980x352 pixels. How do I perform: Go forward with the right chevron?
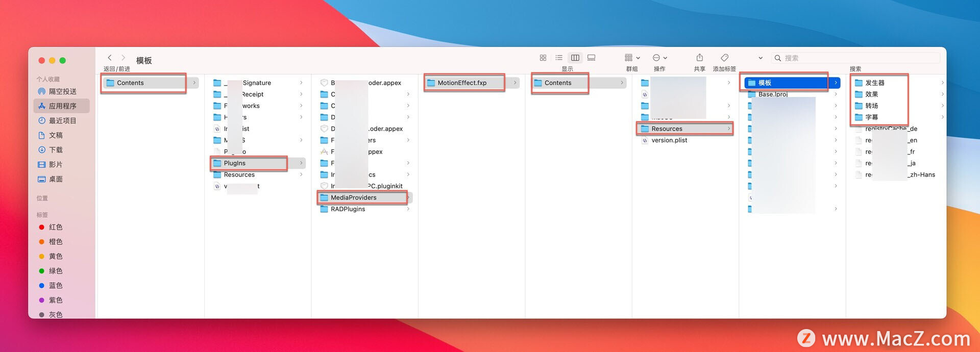coord(123,58)
